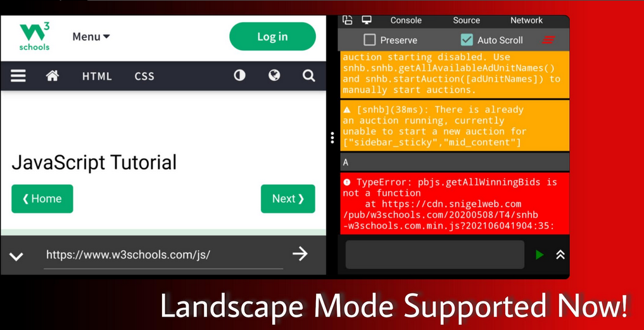The image size is (644, 330).
Task: Open the CSS tutorial link
Action: coord(144,76)
